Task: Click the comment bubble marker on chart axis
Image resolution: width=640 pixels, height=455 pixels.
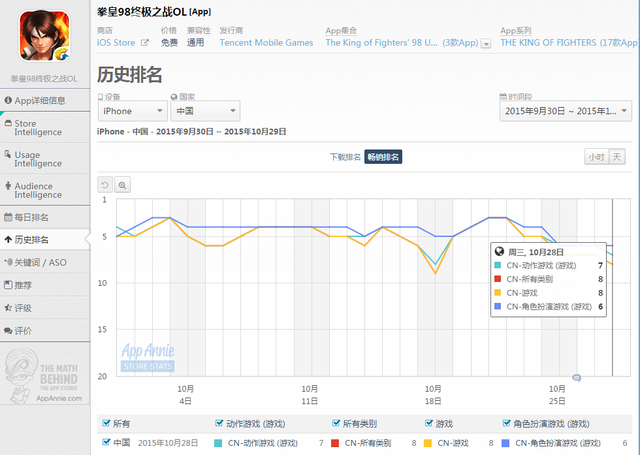Action: pos(577,377)
